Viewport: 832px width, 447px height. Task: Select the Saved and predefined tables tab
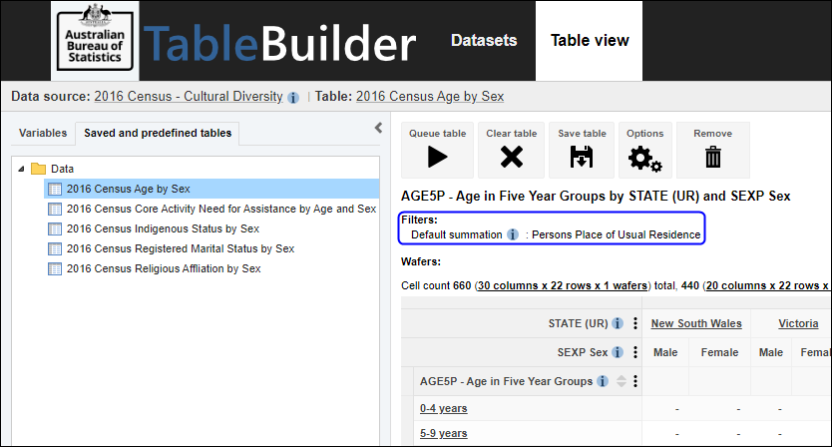pyautogui.click(x=158, y=133)
